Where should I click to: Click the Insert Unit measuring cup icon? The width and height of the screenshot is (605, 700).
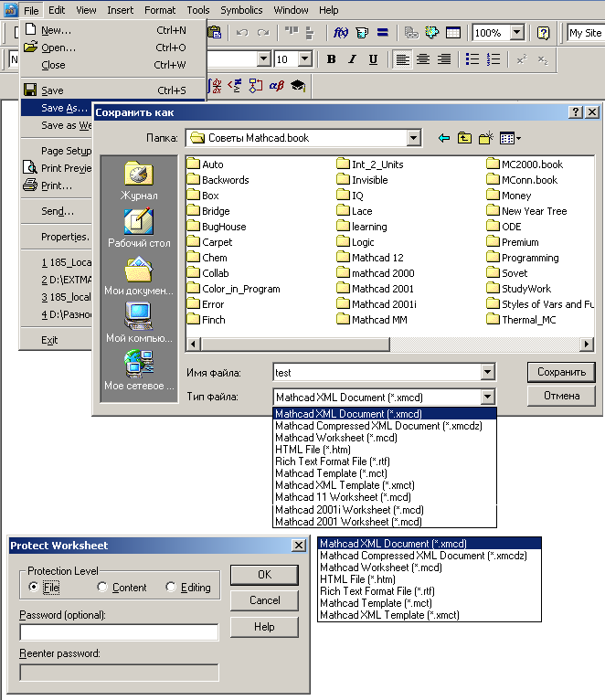[x=362, y=33]
